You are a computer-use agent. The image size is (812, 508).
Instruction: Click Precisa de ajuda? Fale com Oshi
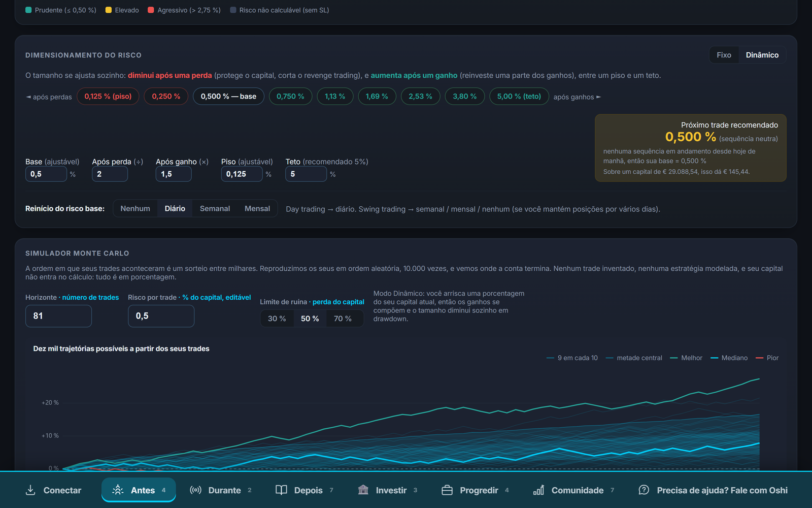pyautogui.click(x=713, y=490)
